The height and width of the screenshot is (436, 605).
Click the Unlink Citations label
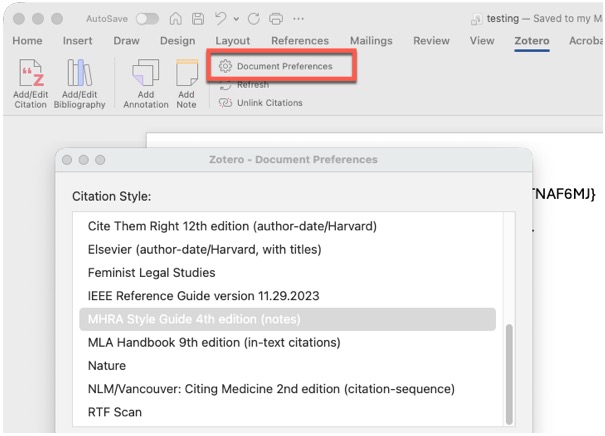point(270,103)
